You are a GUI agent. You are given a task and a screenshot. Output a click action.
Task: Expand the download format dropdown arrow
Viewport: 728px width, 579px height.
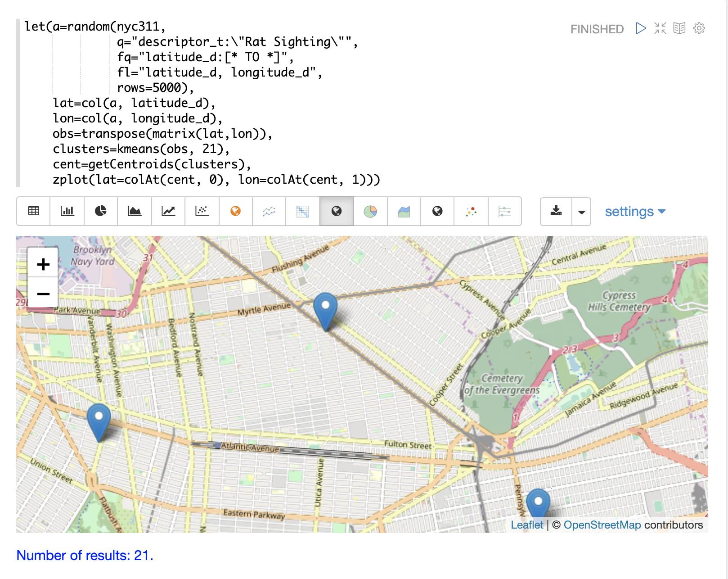click(x=581, y=212)
